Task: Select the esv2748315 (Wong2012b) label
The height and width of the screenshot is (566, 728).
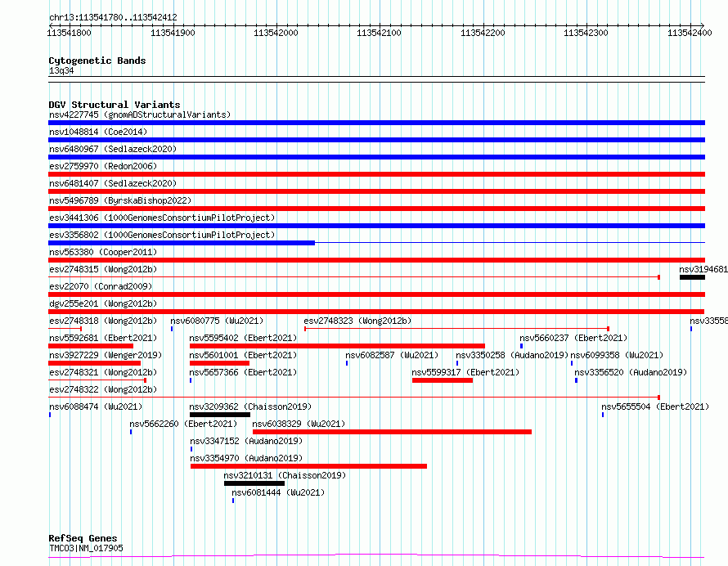Action: (103, 269)
